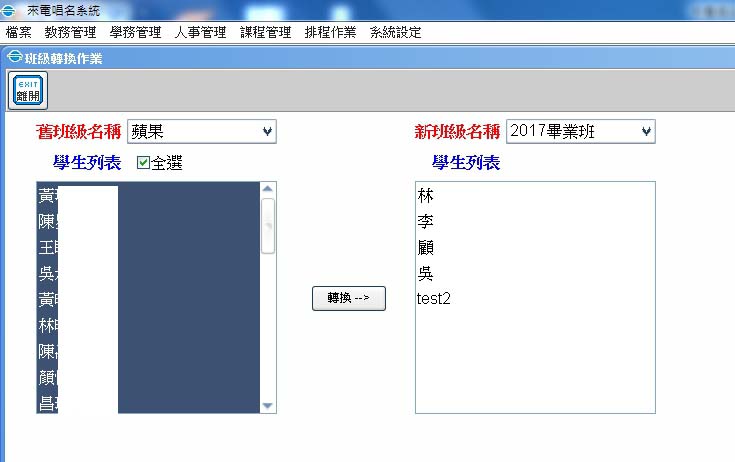The height and width of the screenshot is (462, 735).
Task: Open the 系統設定 menu
Action: pos(395,32)
